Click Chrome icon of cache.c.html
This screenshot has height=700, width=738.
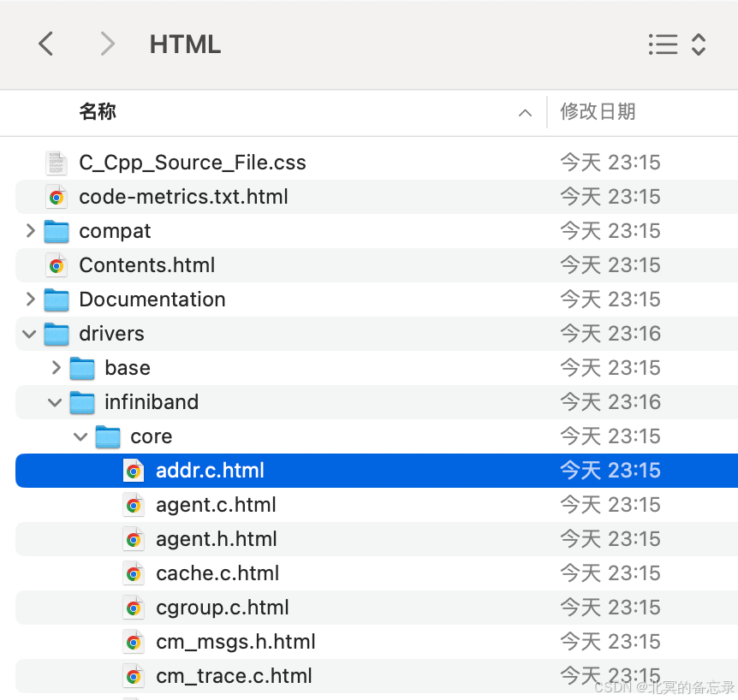(134, 574)
